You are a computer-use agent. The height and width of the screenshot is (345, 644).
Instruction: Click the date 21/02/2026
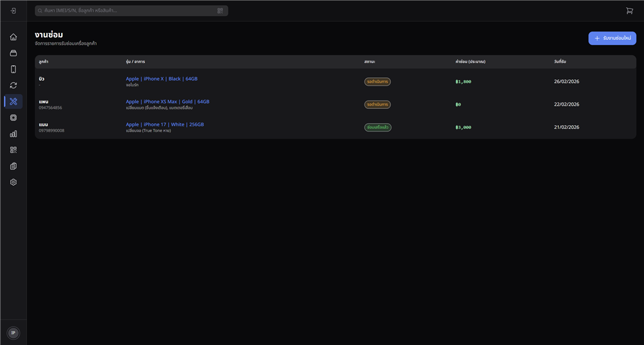coord(566,127)
